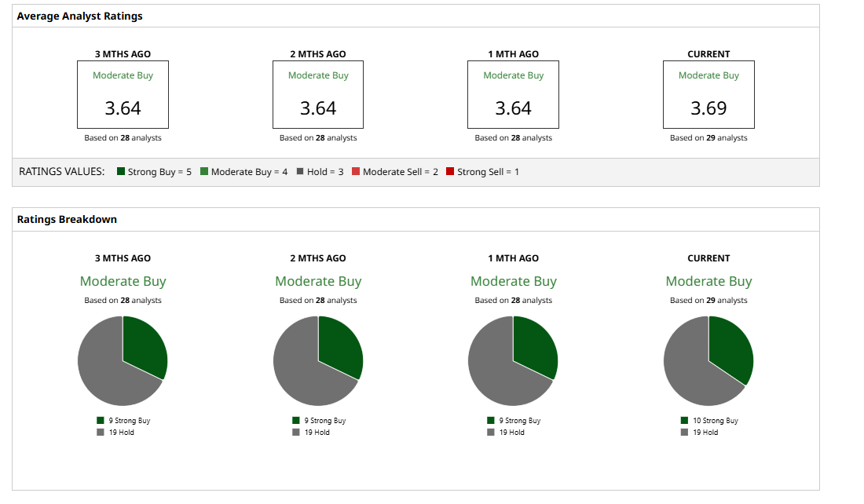Click the Strong Sell red legend swatch
864x504 pixels.
click(x=449, y=171)
